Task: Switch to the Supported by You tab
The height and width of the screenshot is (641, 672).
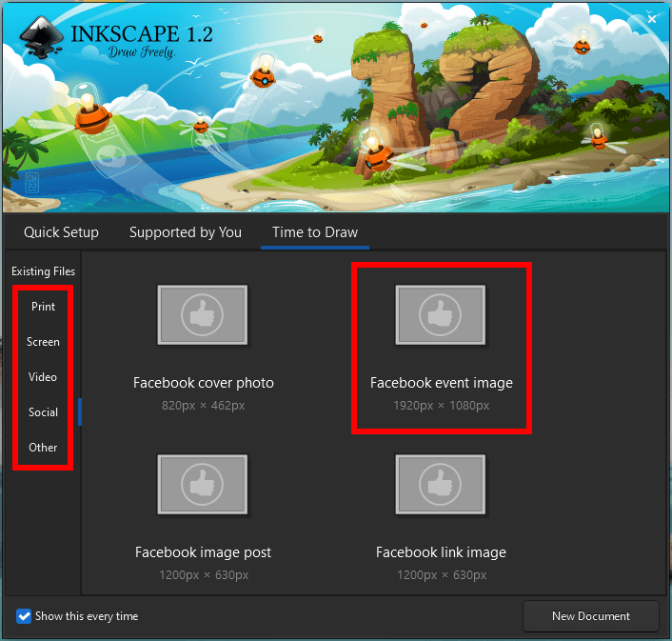Action: tap(186, 232)
